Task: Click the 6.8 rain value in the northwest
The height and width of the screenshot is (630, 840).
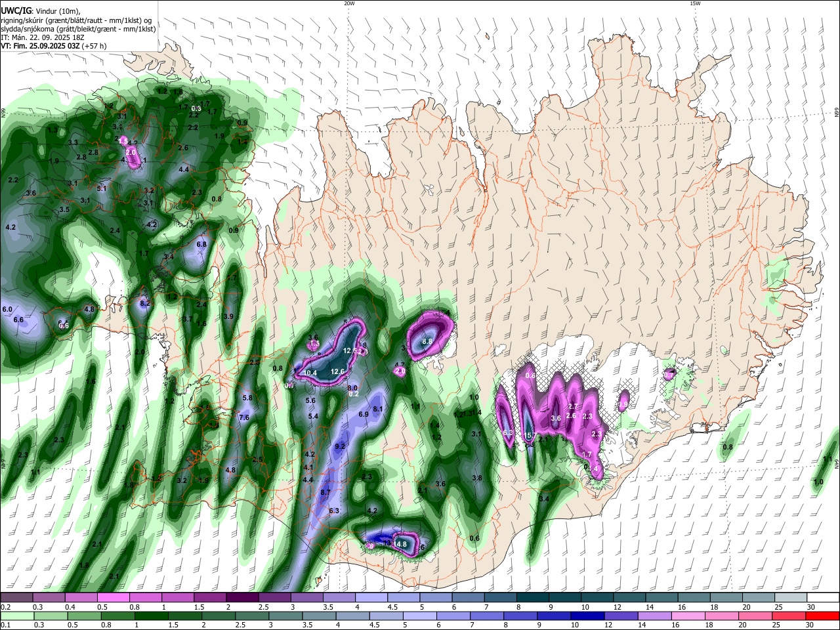Action: [201, 244]
